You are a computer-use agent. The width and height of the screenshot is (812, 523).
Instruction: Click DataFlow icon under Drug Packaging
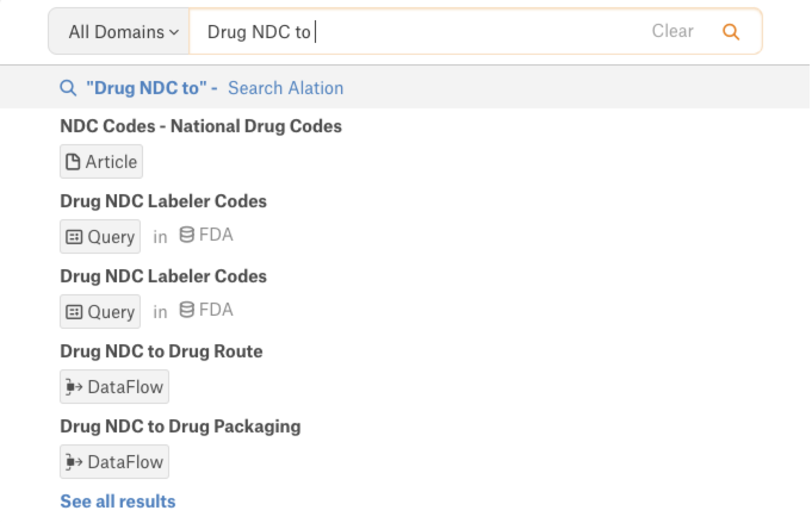click(x=73, y=462)
